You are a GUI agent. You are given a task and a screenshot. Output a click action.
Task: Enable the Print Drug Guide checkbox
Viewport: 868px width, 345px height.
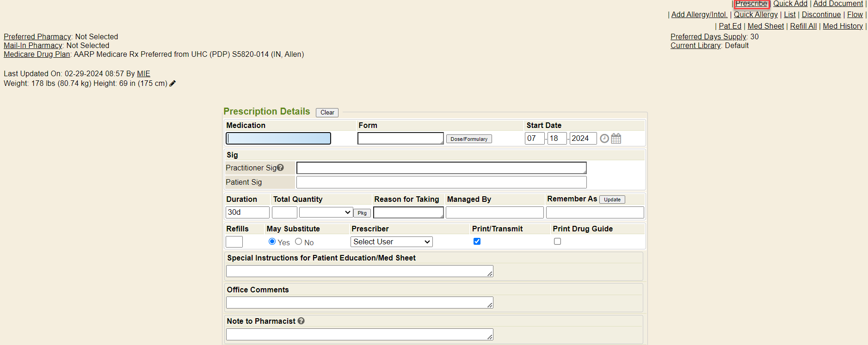pos(557,242)
